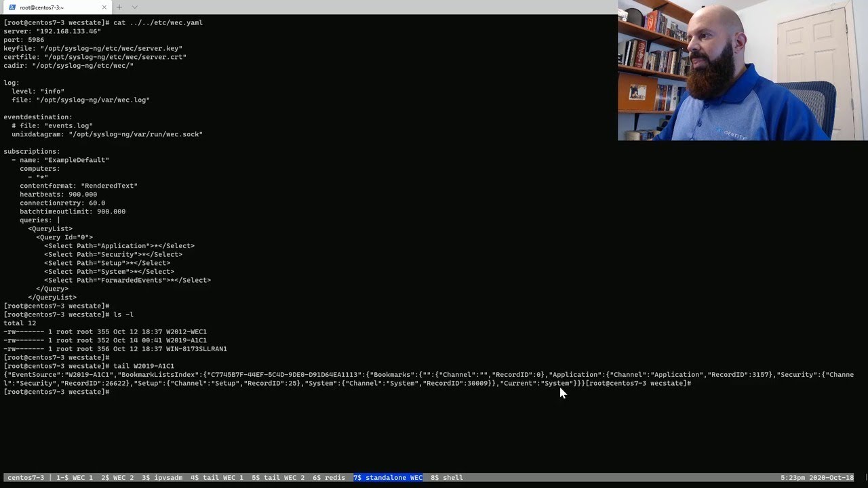
Task: Click the webcam video overlay
Action: pyautogui.click(x=743, y=70)
